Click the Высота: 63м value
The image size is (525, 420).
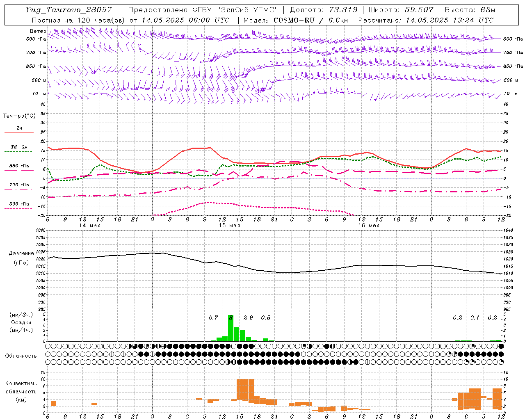click(470, 10)
